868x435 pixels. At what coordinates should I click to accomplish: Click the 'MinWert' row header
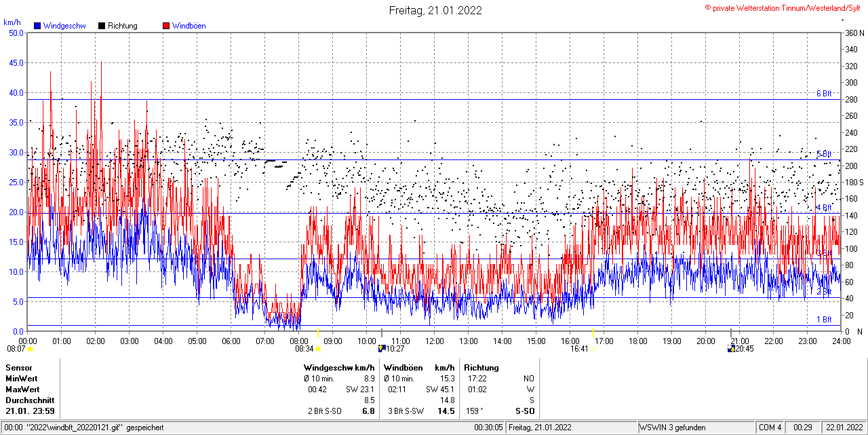pyautogui.click(x=22, y=379)
